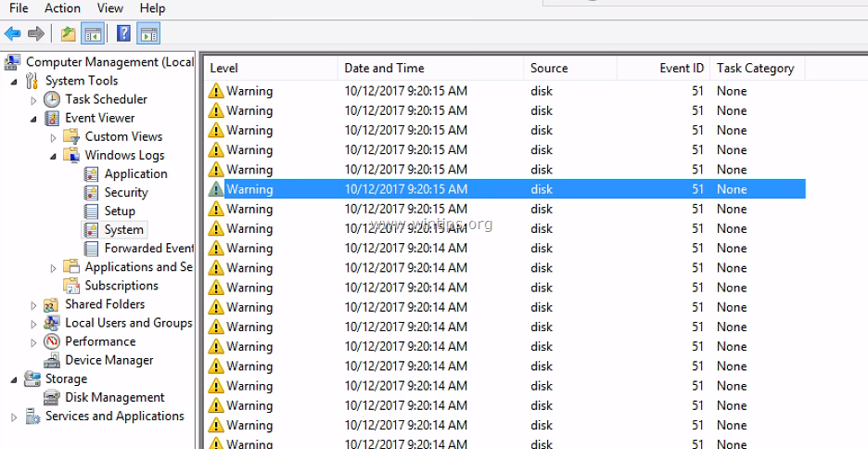Screen dimensions: 868x449
Task: Click the warning icon of the highlighted row
Action: pyautogui.click(x=216, y=189)
